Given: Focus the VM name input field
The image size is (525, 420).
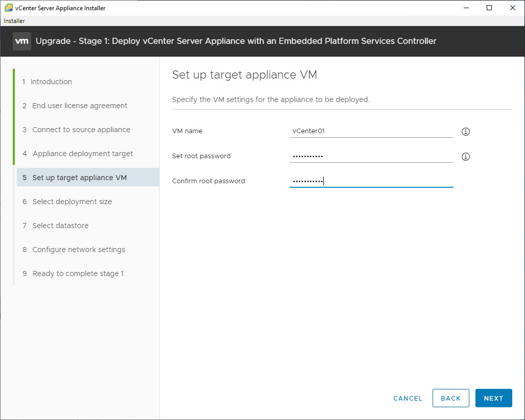Looking at the screenshot, I should 371,131.
